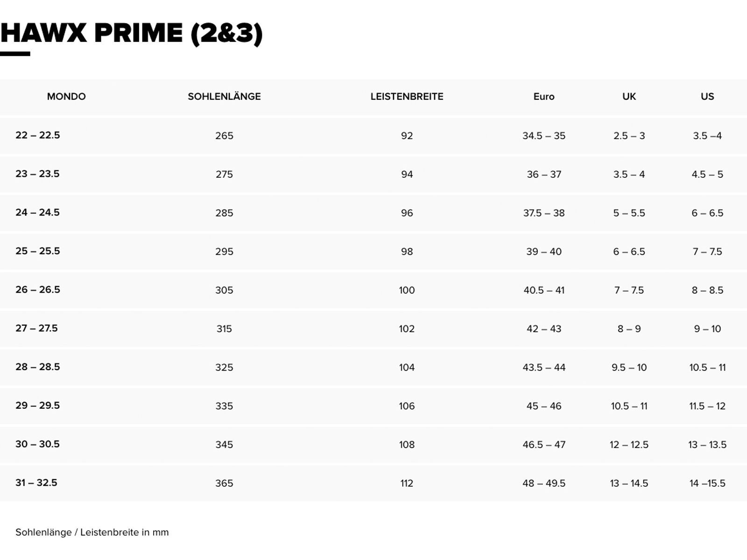Click the 31 – 32.5 Mondo row label
The image size is (747, 560).
(36, 483)
